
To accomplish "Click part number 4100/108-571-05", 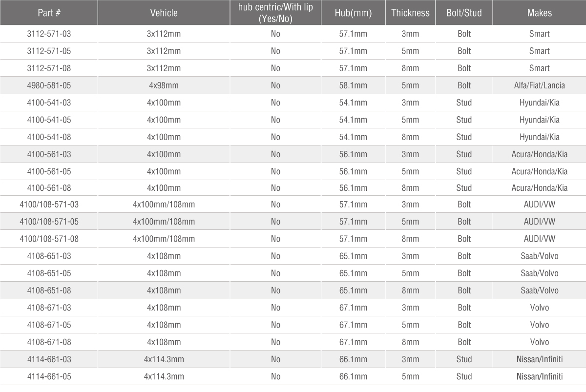I will (49, 222).
